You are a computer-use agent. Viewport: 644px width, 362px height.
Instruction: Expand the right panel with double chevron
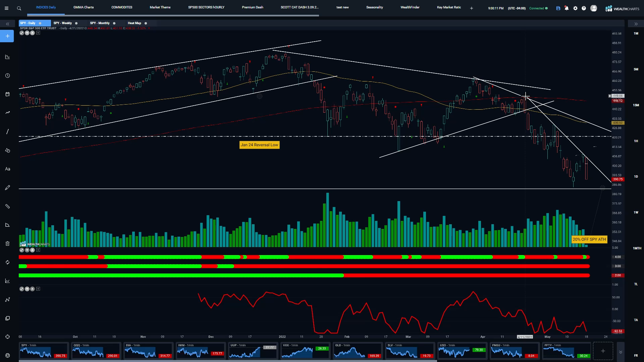[636, 24]
